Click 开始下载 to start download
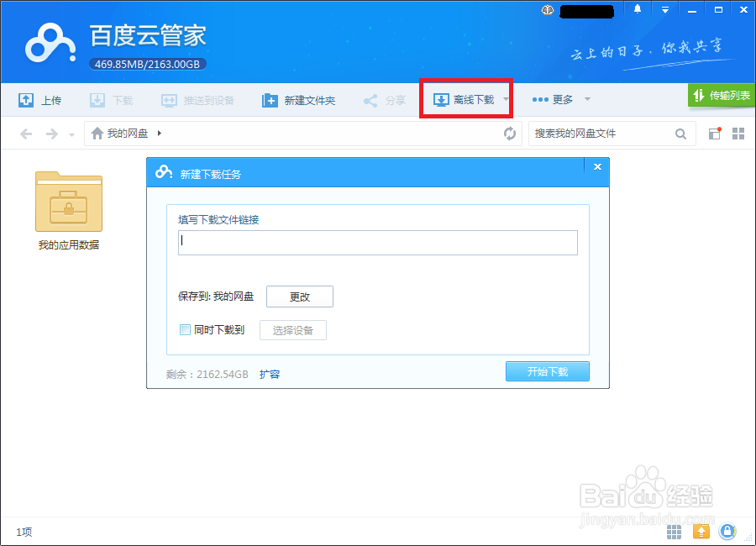The image size is (756, 546). click(547, 371)
